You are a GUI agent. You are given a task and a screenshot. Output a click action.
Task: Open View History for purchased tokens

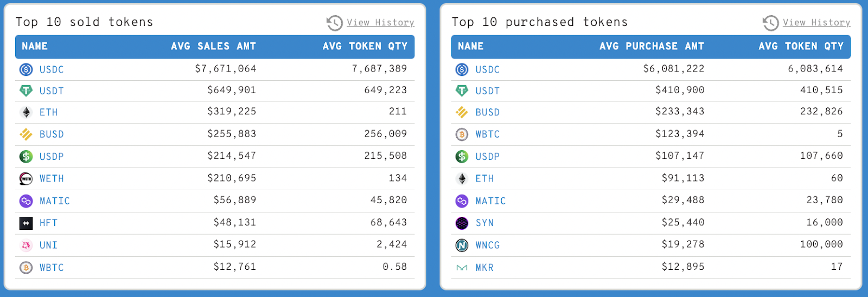click(816, 23)
